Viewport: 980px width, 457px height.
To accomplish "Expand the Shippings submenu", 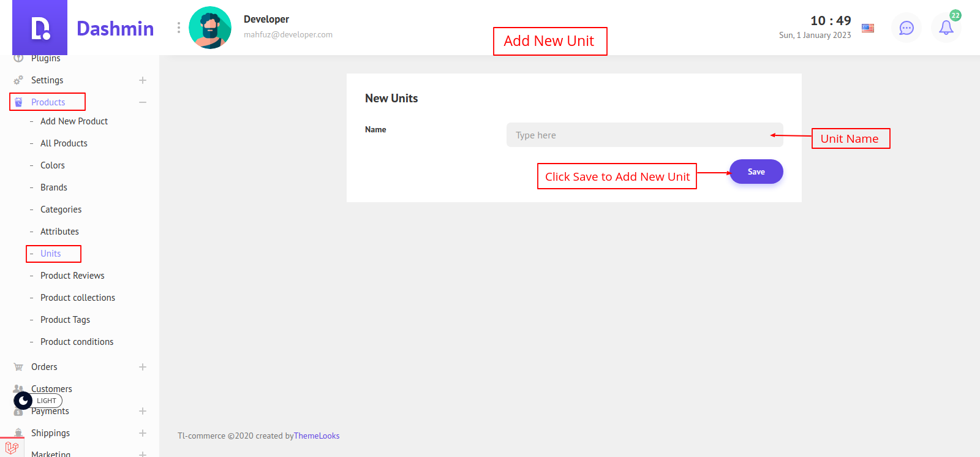I will (143, 433).
